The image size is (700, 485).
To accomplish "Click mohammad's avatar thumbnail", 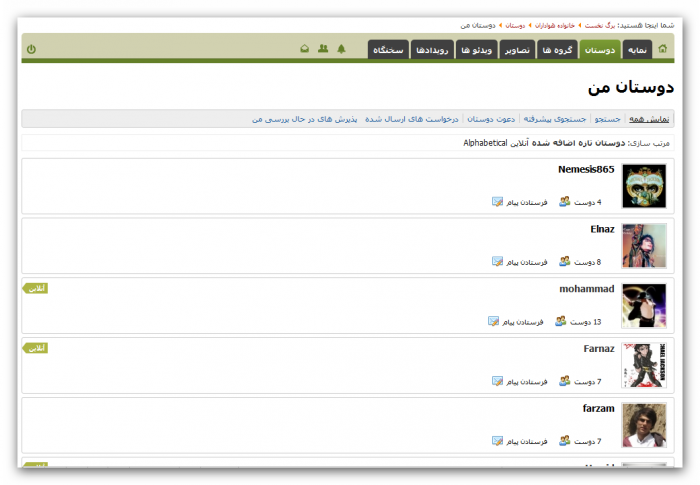I will [x=644, y=305].
